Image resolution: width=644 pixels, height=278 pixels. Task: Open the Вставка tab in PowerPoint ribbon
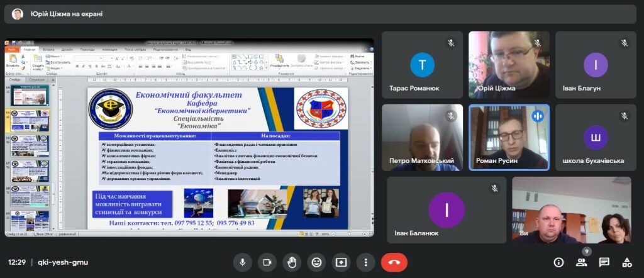point(48,49)
